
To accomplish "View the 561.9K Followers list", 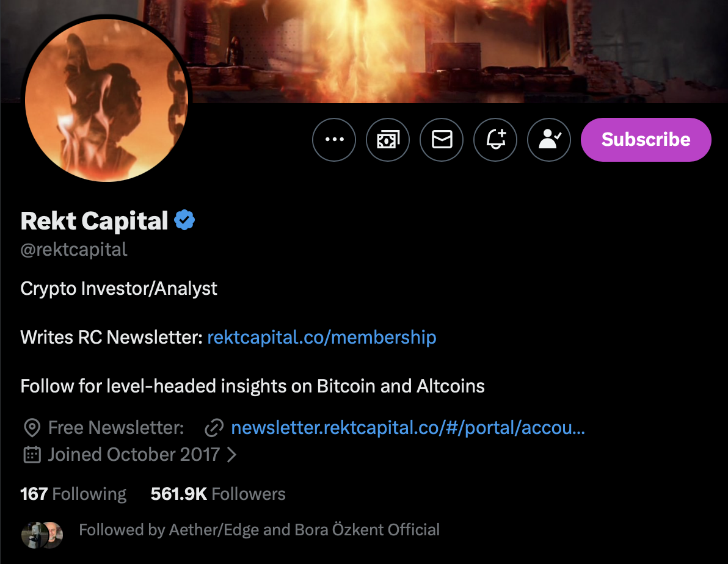I will coord(218,493).
